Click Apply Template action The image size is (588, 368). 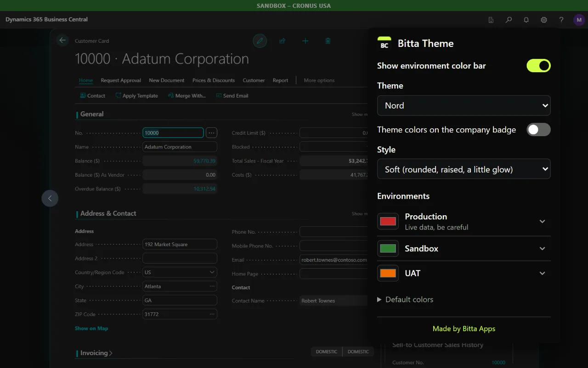tap(136, 96)
